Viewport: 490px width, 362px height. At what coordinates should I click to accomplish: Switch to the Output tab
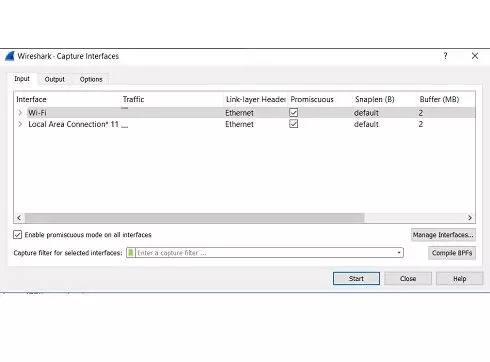pyautogui.click(x=55, y=79)
